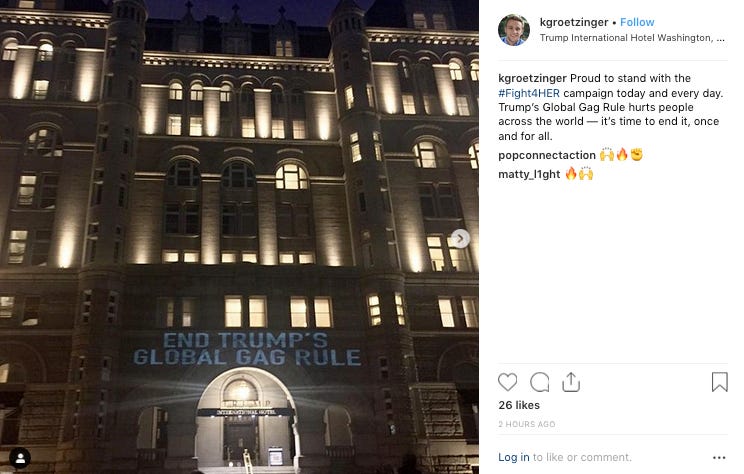
Task: Open comments with speech bubble icon
Action: click(539, 382)
